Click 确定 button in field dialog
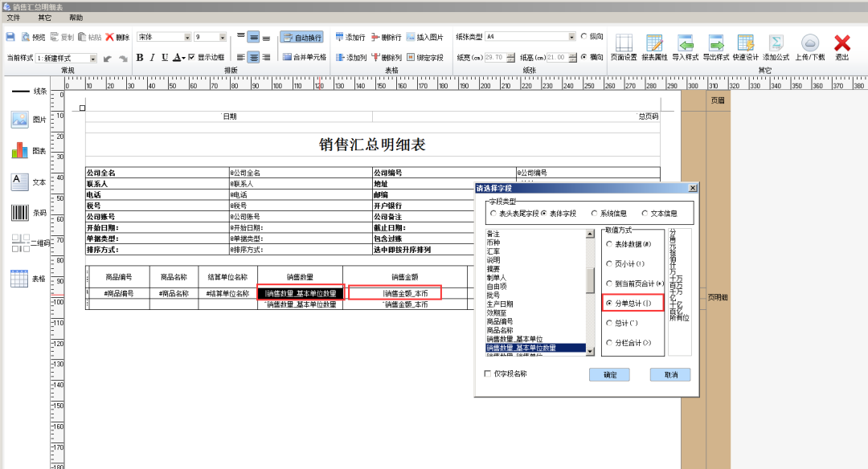 pos(609,374)
